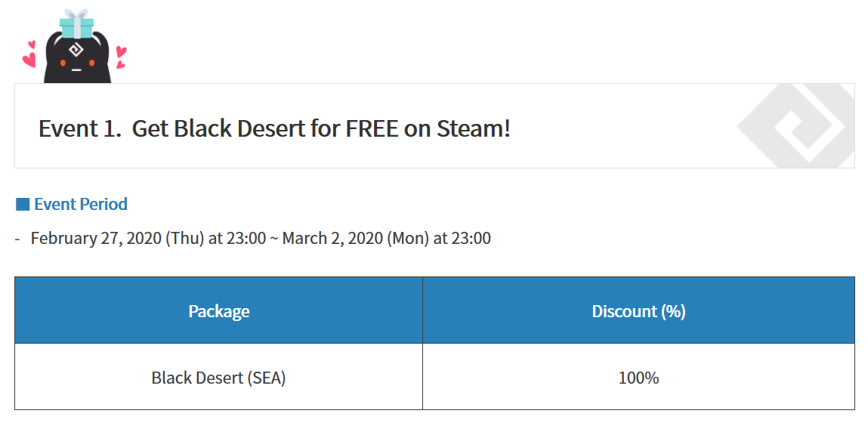Click the Discount (%) column header
The height and width of the screenshot is (429, 868).
click(639, 310)
